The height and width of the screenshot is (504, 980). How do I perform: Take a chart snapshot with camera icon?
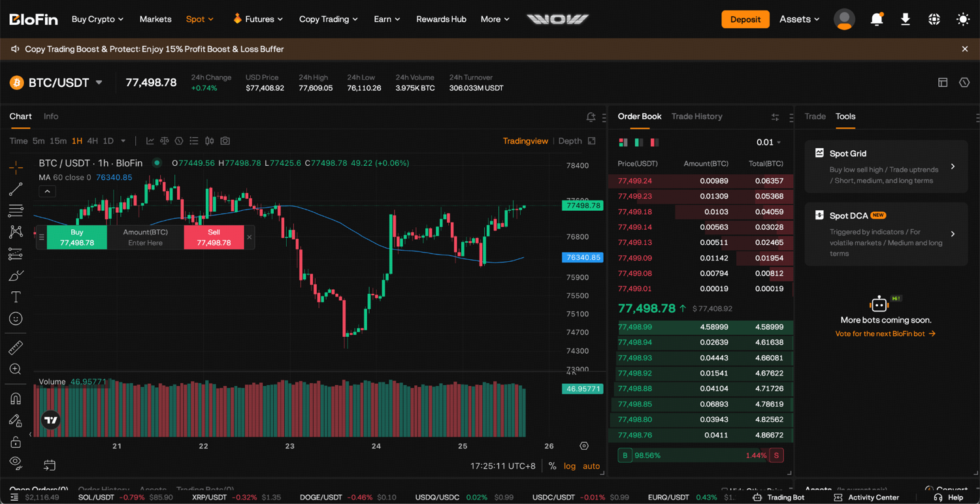225,141
